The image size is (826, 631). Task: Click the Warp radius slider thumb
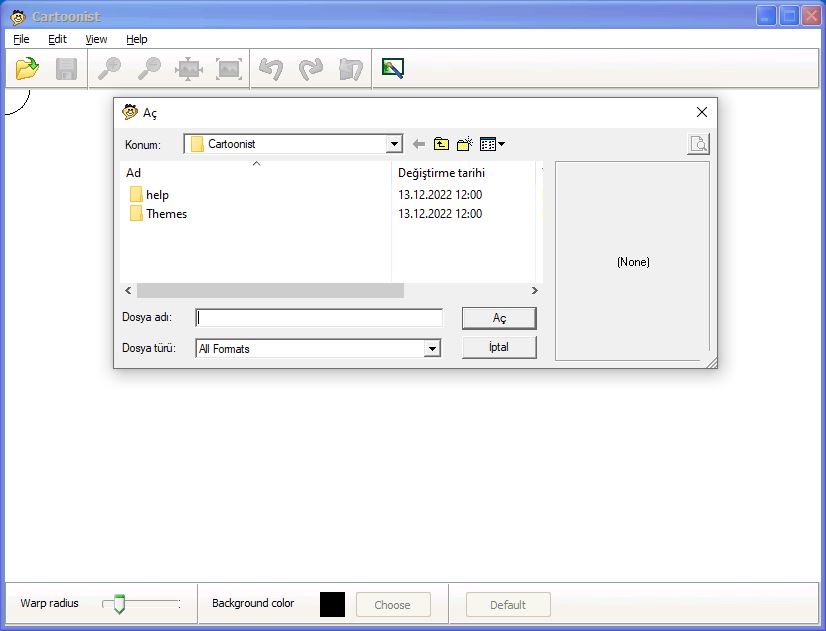[120, 604]
